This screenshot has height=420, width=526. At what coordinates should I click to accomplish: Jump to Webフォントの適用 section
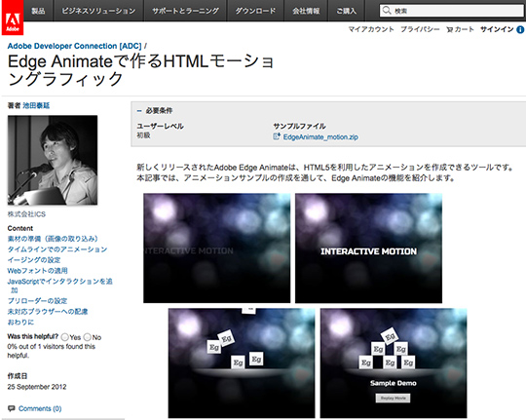[x=38, y=270]
